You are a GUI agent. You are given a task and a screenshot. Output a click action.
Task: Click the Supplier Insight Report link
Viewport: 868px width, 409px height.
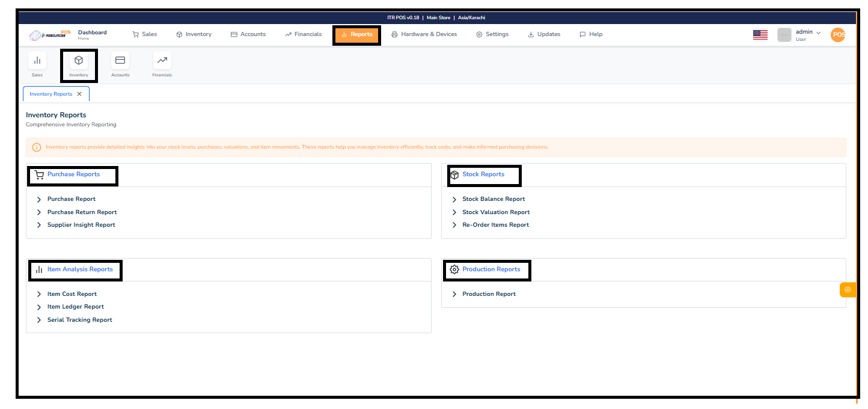click(81, 224)
